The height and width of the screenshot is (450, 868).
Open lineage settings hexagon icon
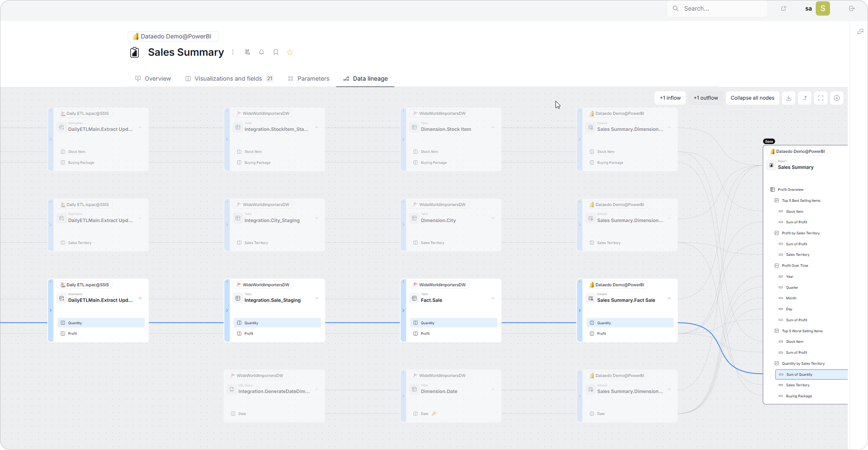837,98
